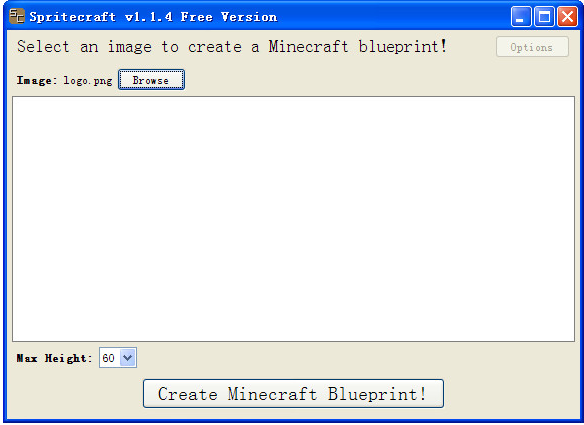Viewport: 584px width, 425px height.
Task: Click the Max Height: label
Action: 54,358
